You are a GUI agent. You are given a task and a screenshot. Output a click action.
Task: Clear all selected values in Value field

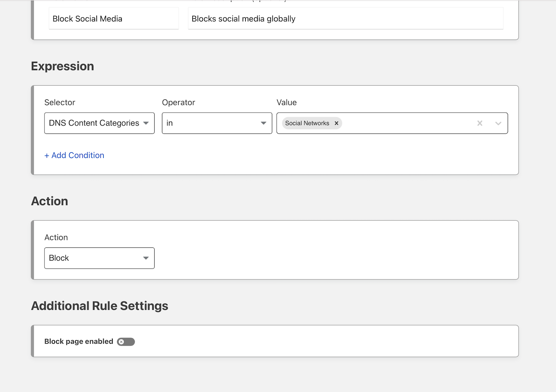tap(480, 123)
